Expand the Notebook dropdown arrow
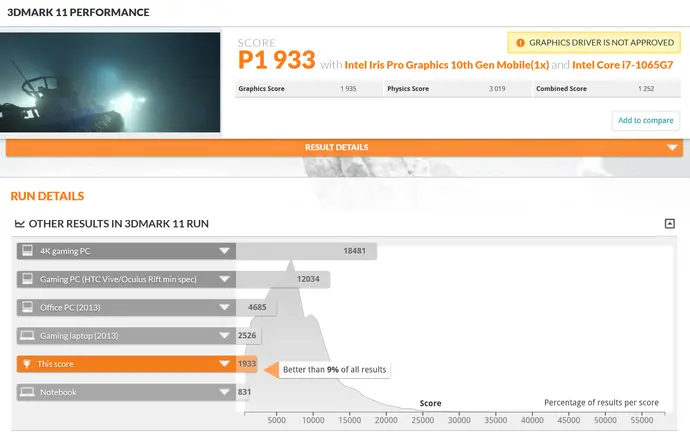Screen dimensions: 690x436 (x=224, y=392)
